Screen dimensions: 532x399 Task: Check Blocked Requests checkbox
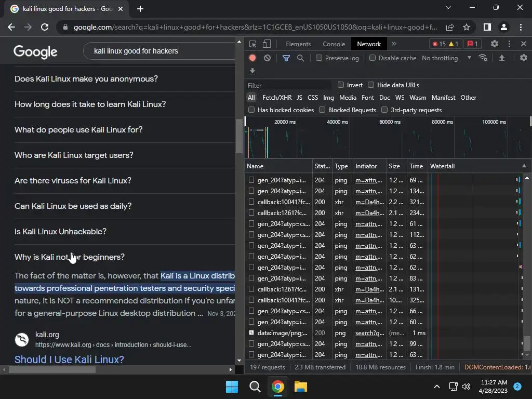pos(322,110)
